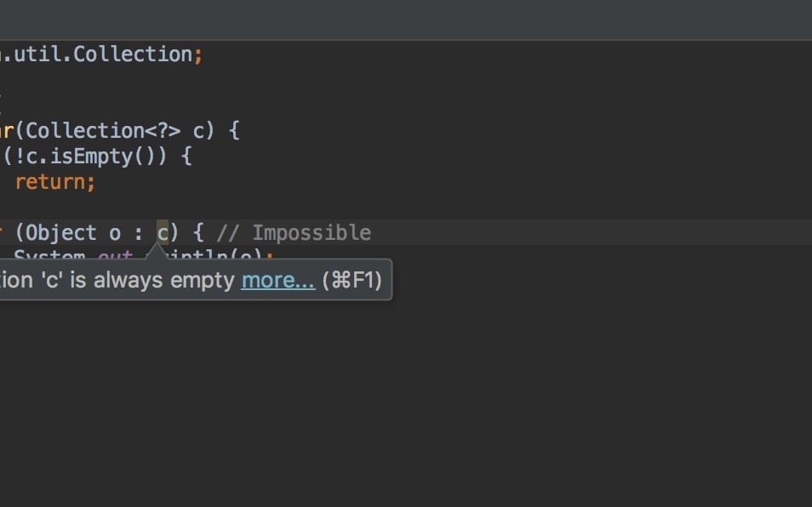Click the semicolon ending the import line
The height and width of the screenshot is (507, 812).
point(198,54)
